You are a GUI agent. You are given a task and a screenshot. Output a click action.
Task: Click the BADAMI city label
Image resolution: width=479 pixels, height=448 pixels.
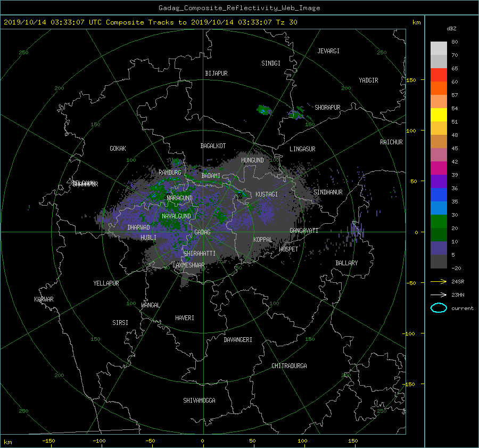coord(211,176)
